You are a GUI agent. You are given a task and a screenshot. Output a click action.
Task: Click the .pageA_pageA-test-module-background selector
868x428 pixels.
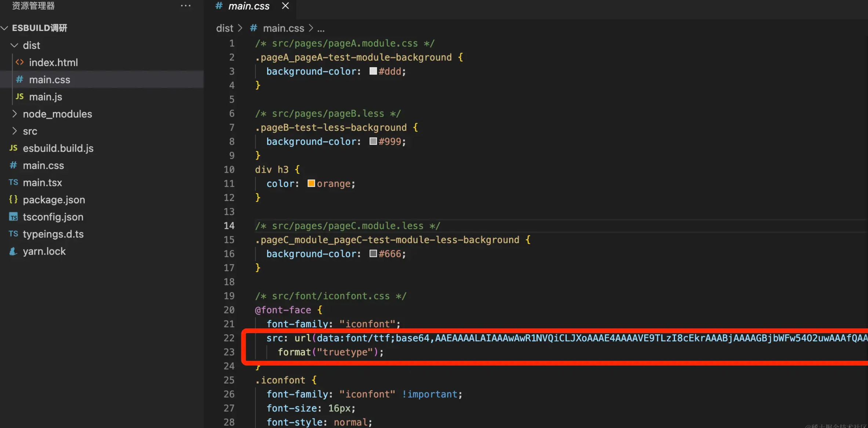pyautogui.click(x=353, y=57)
